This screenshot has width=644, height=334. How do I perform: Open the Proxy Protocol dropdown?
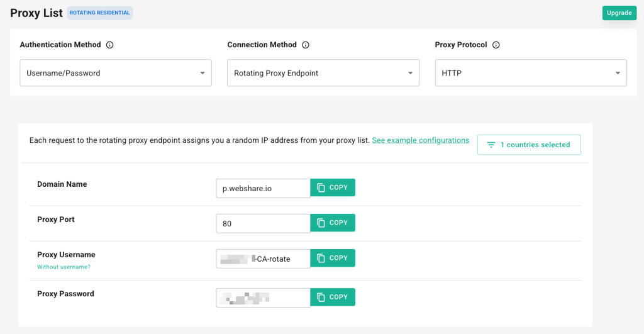click(x=531, y=73)
